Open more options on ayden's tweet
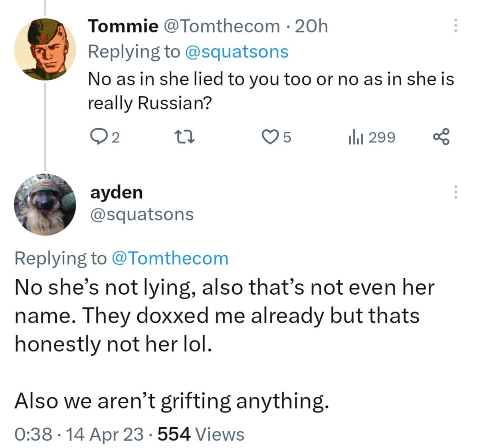Viewport: 479px width, 448px height. (455, 192)
